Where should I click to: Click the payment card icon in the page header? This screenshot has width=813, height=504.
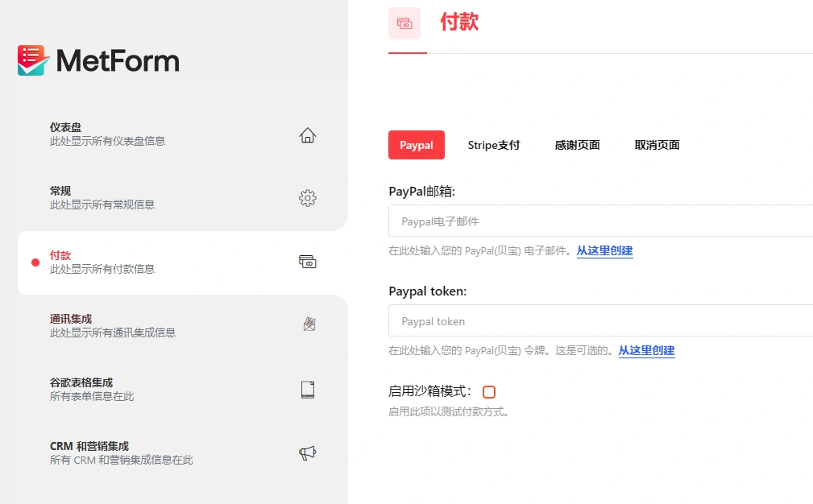[404, 23]
